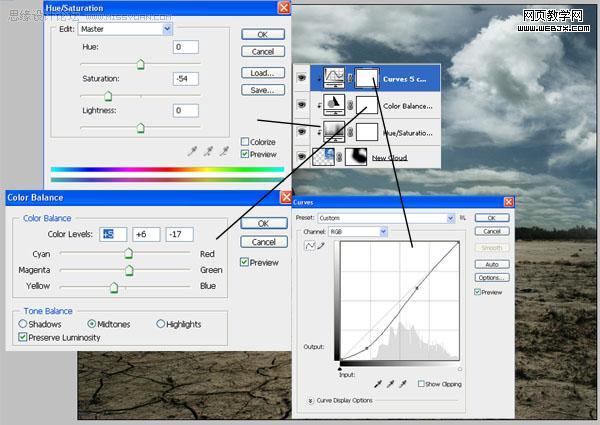Open the Curves Preset dropdown
The width and height of the screenshot is (600, 425).
[x=386, y=218]
